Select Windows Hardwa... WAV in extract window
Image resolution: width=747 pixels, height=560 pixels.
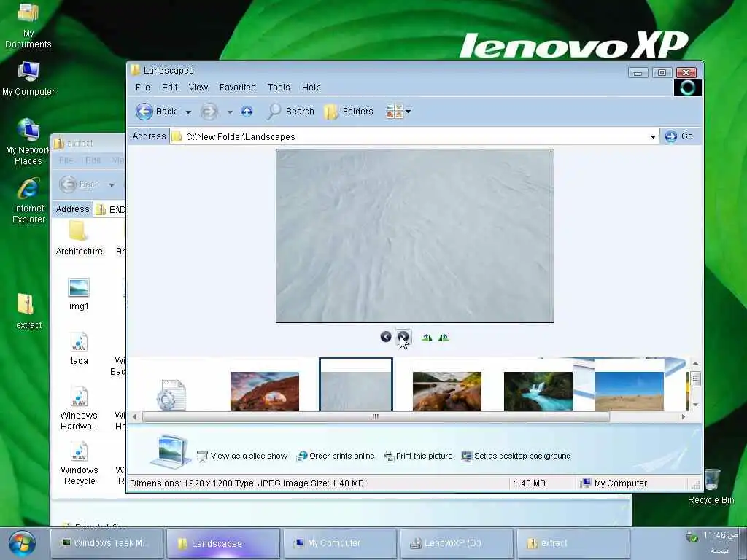point(79,408)
